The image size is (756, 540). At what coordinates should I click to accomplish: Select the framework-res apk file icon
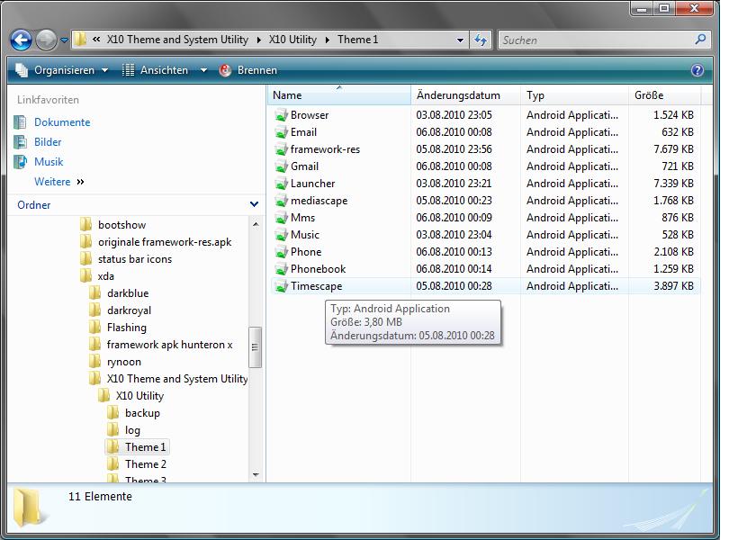pos(281,150)
